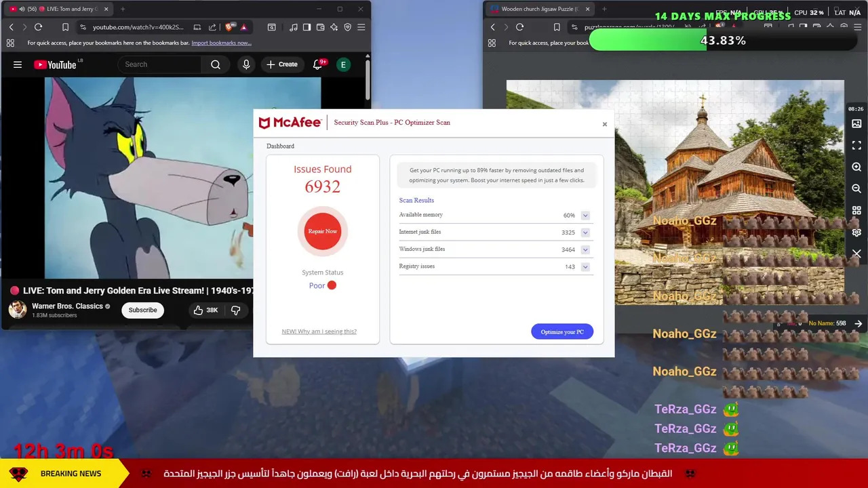Toggle the browser sidebar panel icon
This screenshot has height=488, width=868.
(307, 27)
